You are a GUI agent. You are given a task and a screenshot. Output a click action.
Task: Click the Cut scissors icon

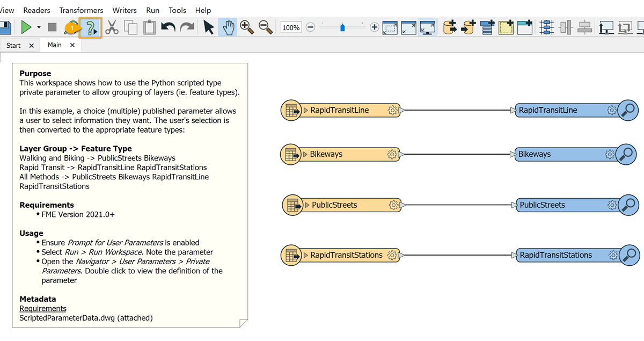[x=112, y=27]
